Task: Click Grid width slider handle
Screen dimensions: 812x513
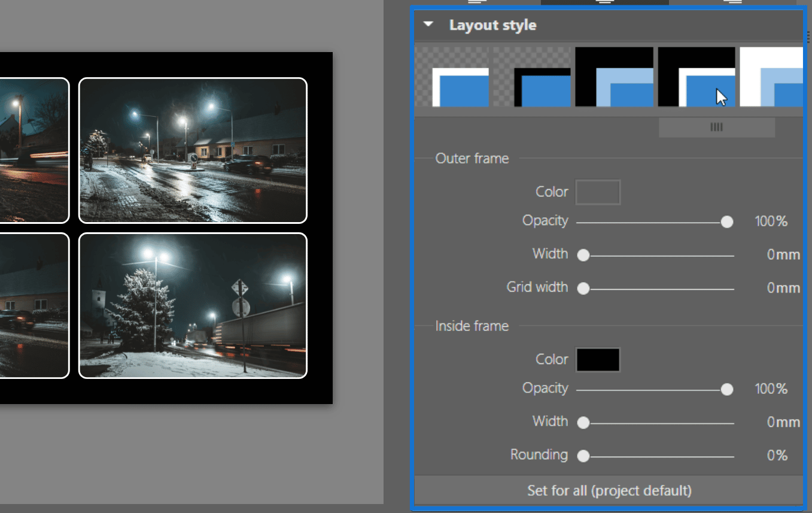Action: point(583,289)
